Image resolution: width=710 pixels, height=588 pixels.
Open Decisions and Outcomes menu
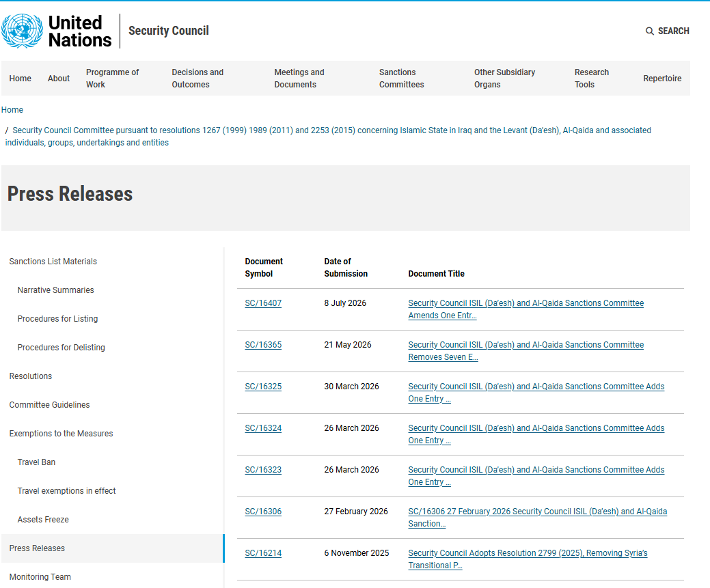point(197,79)
